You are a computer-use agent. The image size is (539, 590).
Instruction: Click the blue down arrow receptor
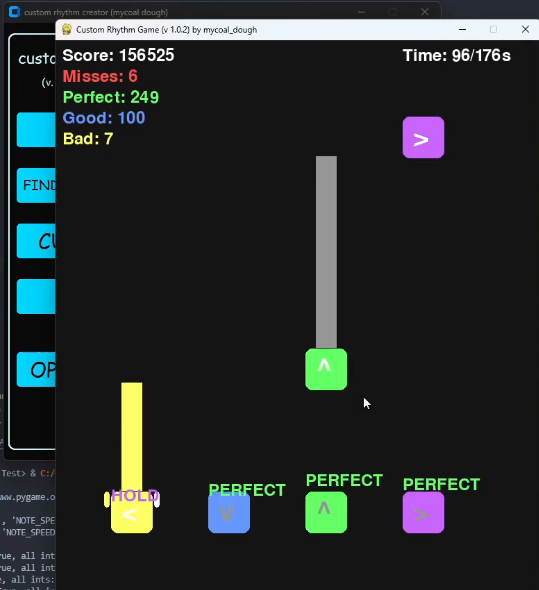229,512
